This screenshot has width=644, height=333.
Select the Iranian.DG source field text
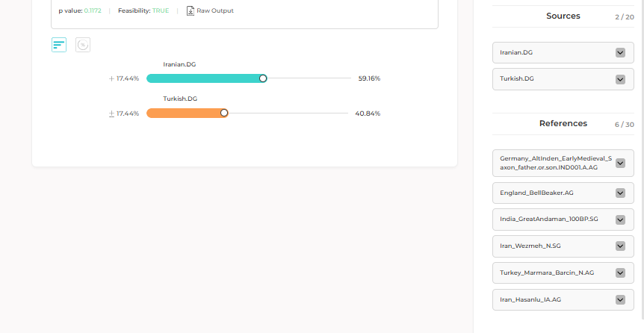point(517,52)
